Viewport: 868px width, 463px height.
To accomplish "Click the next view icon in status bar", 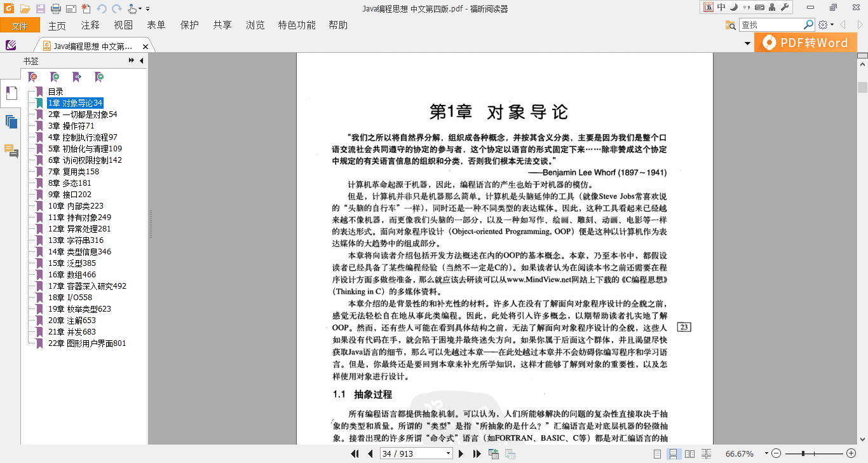I will 510,453.
